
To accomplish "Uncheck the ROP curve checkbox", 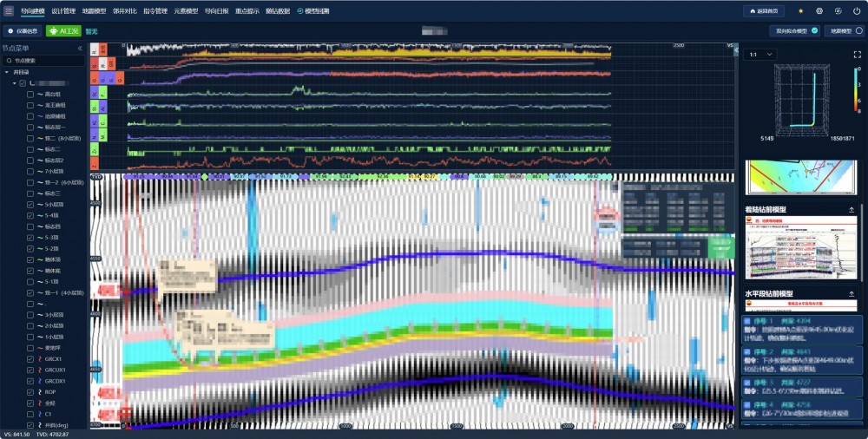I will click(x=30, y=392).
